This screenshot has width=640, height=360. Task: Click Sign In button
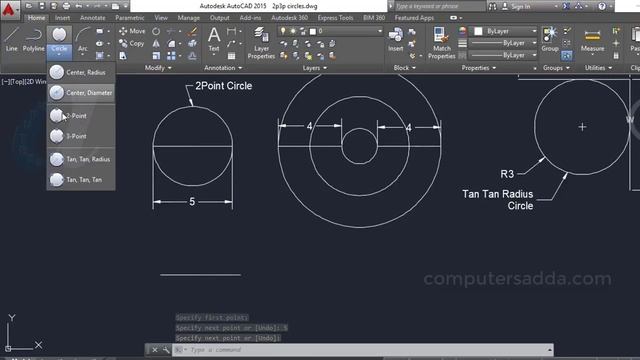coord(516,6)
